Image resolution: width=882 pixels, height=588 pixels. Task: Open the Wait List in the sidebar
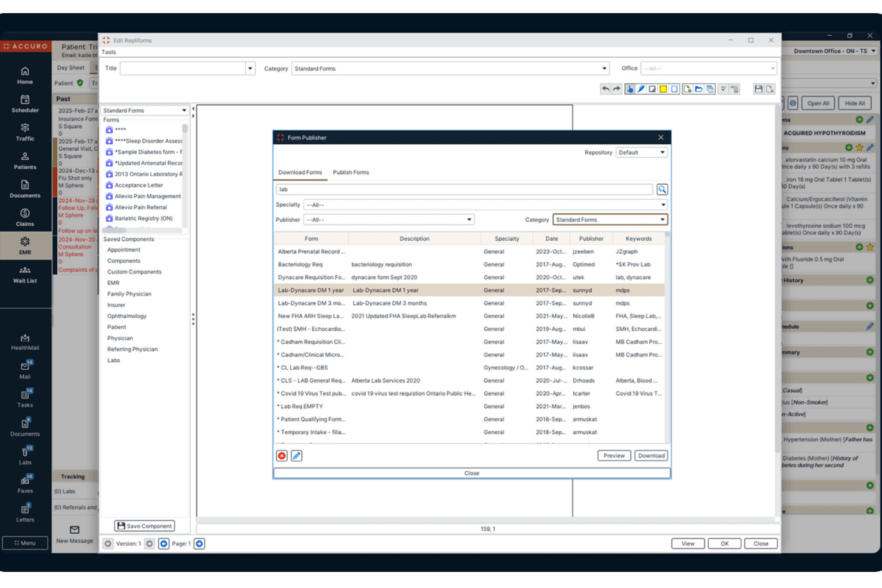tap(25, 274)
